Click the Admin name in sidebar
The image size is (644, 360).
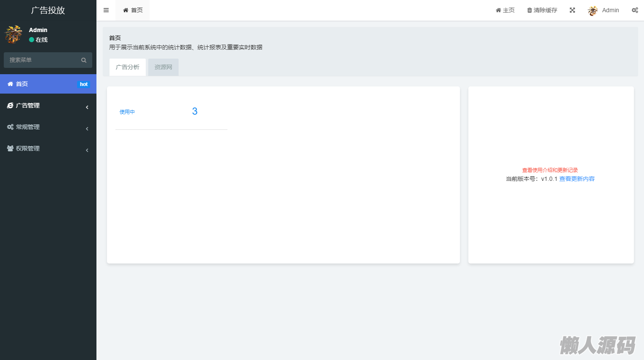(38, 30)
